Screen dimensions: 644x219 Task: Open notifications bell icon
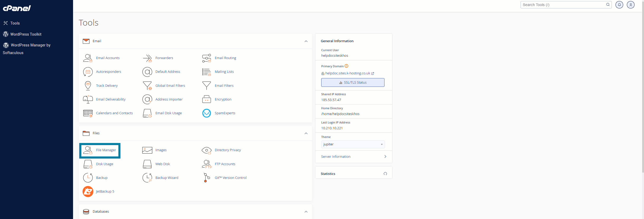619,5
